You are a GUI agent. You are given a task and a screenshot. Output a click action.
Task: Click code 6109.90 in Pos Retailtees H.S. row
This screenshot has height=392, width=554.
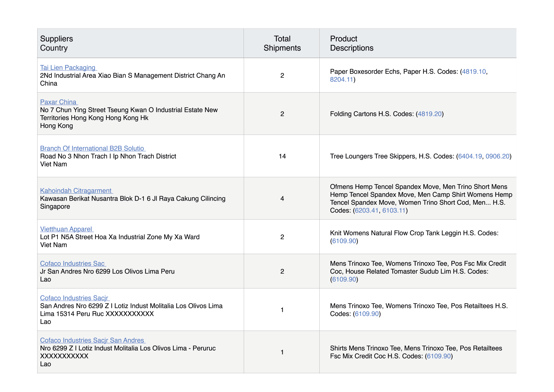click(x=367, y=314)
